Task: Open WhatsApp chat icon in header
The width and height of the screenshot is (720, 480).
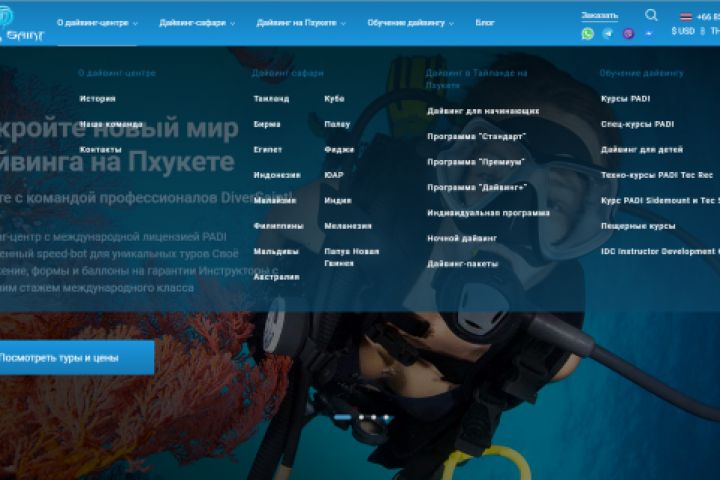Action: [587, 34]
